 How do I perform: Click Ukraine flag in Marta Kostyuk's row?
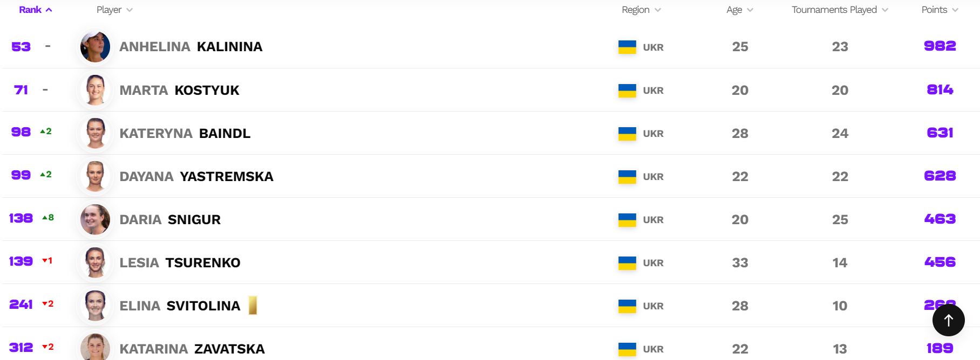click(627, 90)
